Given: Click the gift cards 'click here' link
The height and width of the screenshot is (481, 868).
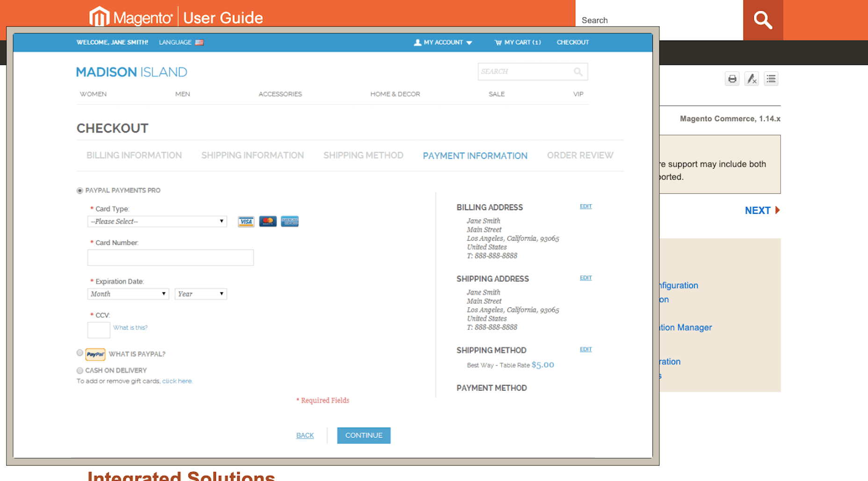Looking at the screenshot, I should (177, 381).
